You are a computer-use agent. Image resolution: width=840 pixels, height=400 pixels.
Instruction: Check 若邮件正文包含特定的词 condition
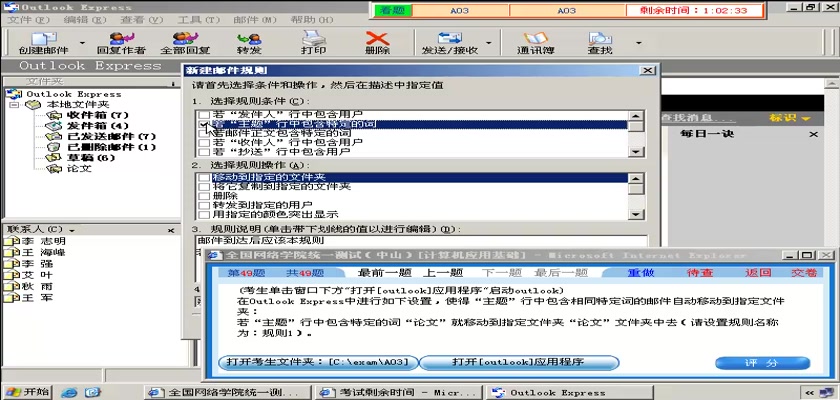tap(203, 133)
